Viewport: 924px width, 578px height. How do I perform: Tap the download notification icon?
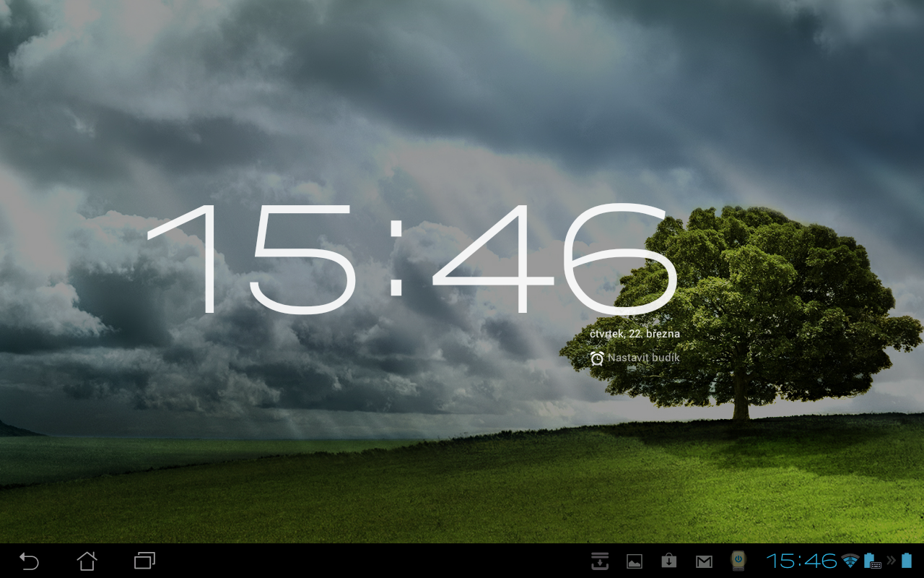(x=601, y=561)
